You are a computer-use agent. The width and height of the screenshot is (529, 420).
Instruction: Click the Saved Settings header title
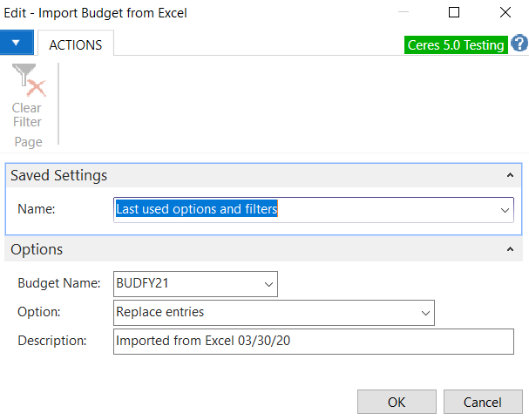(x=59, y=175)
